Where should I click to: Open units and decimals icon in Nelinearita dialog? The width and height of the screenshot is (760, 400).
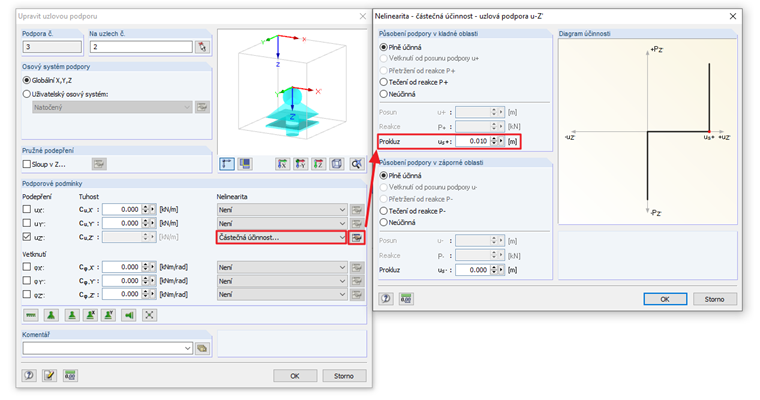click(406, 299)
